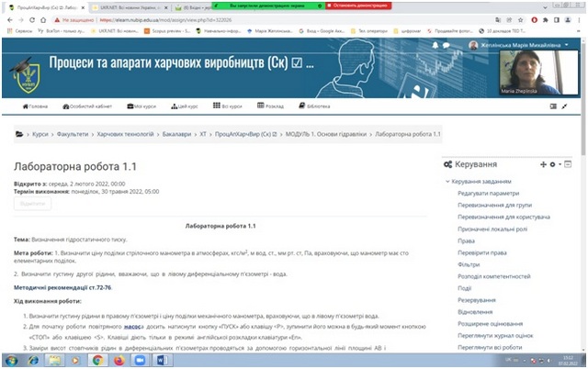Screen dimensions: 588x369
Task: Open Перевизначення для користувача
Action: tap(503, 217)
